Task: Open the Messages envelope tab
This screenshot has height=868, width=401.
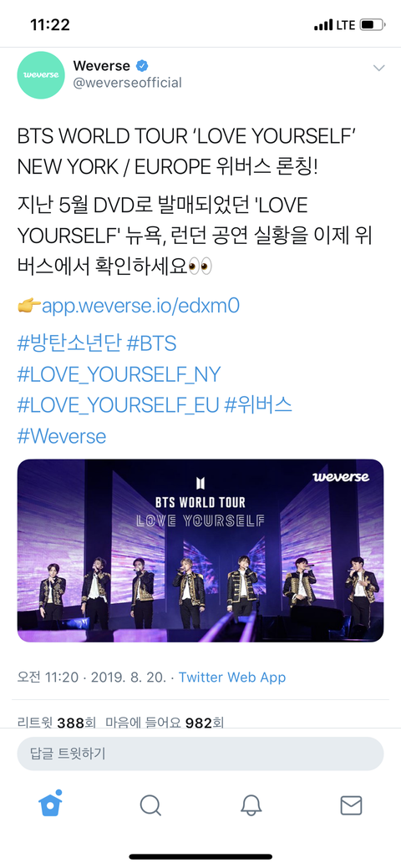Action: (351, 805)
